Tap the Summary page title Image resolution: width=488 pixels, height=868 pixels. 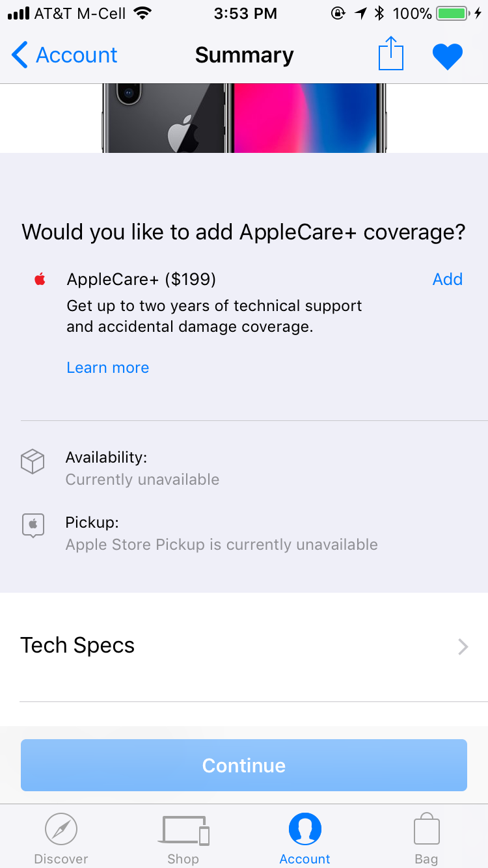244,55
